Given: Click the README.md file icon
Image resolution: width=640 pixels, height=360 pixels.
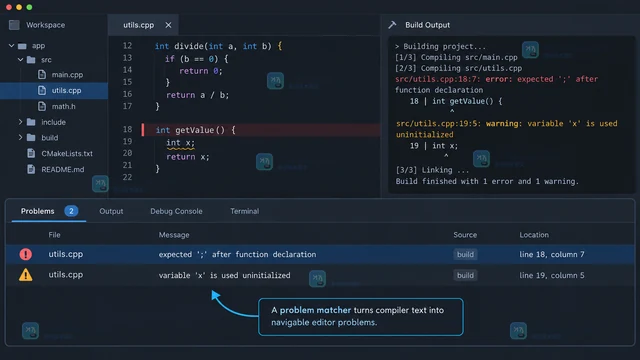Looking at the screenshot, I should pyautogui.click(x=31, y=169).
